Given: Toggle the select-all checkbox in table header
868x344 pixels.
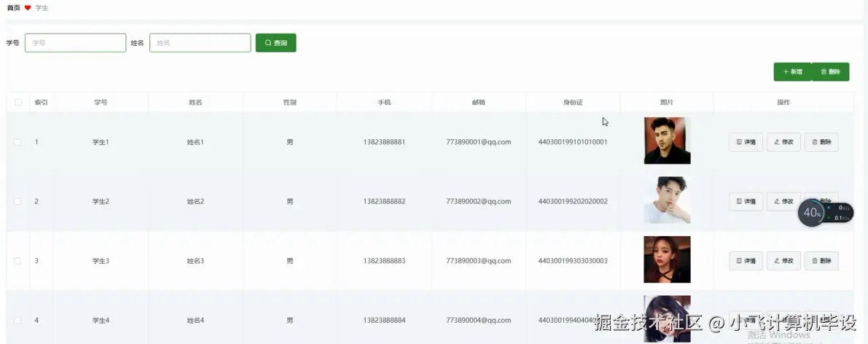Looking at the screenshot, I should click(x=18, y=103).
